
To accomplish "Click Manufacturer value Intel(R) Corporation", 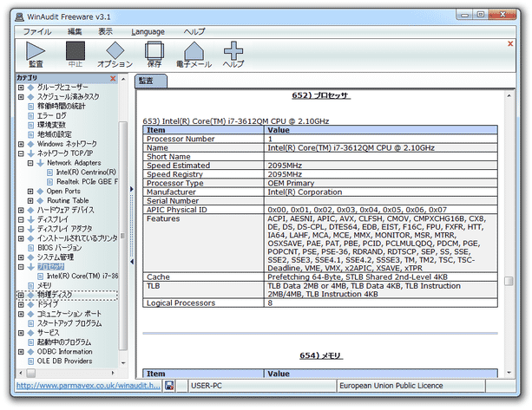I will [x=305, y=192].
